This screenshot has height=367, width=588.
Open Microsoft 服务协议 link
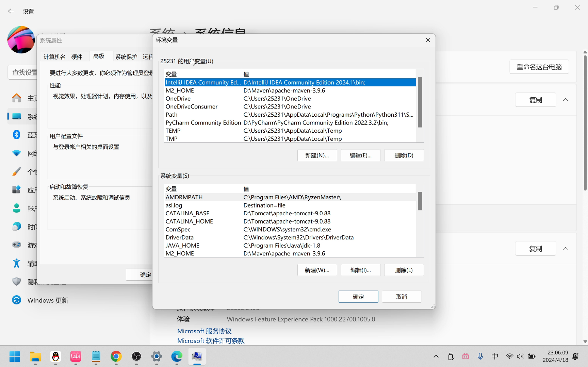204,331
